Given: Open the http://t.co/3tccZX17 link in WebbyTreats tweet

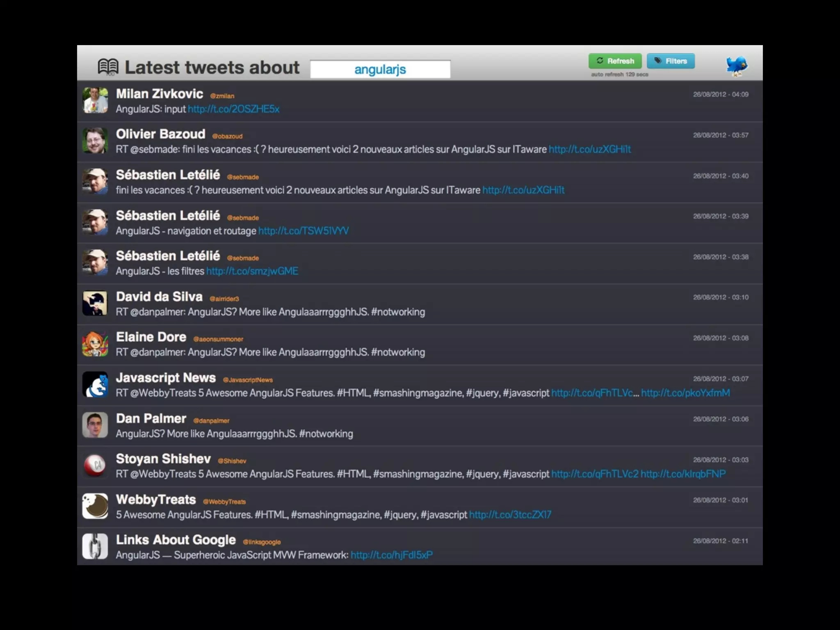Looking at the screenshot, I should pyautogui.click(x=510, y=515).
